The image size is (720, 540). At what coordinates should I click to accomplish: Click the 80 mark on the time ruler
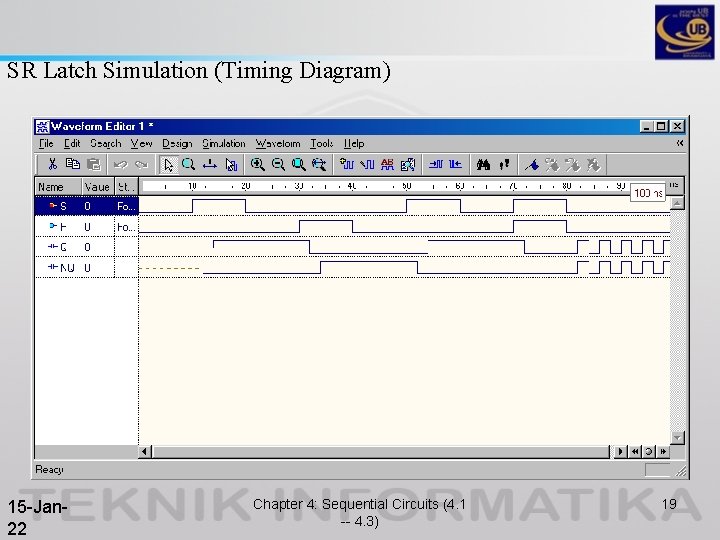pyautogui.click(x=567, y=186)
